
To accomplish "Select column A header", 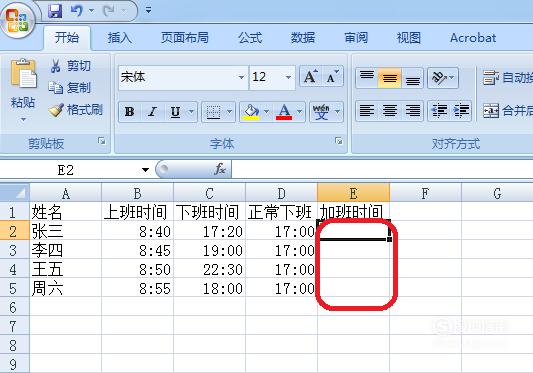I will tap(66, 193).
